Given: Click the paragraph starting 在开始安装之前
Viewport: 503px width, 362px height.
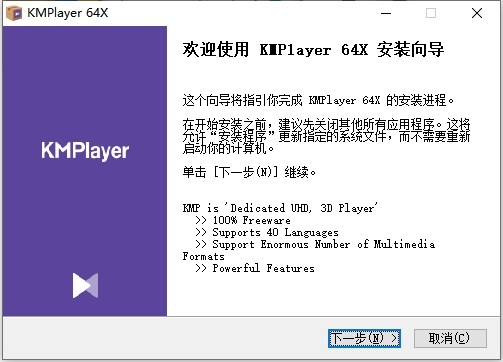Looking at the screenshot, I should coord(326,136).
